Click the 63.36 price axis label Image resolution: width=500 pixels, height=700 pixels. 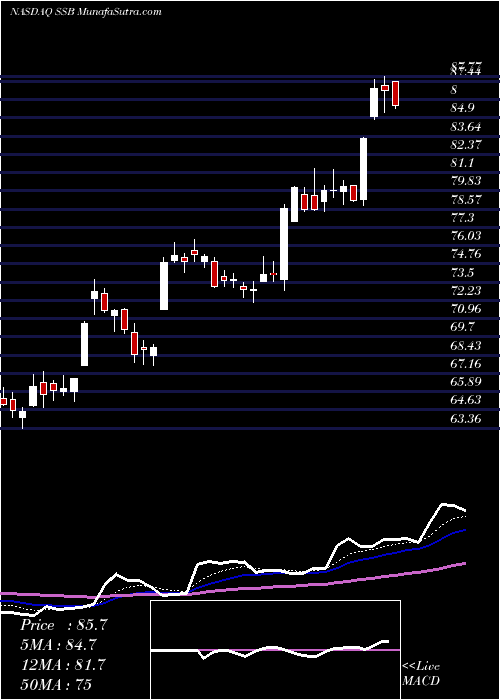[467, 419]
